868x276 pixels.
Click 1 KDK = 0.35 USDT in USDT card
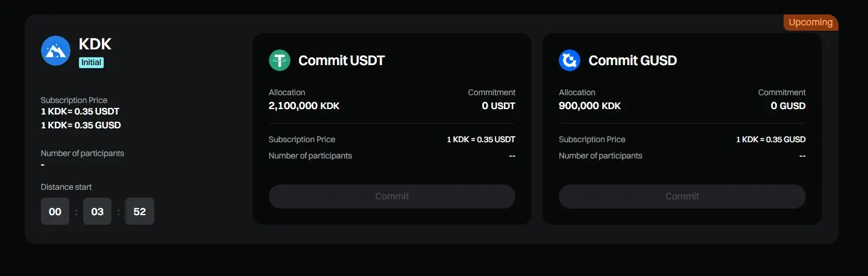tap(480, 139)
